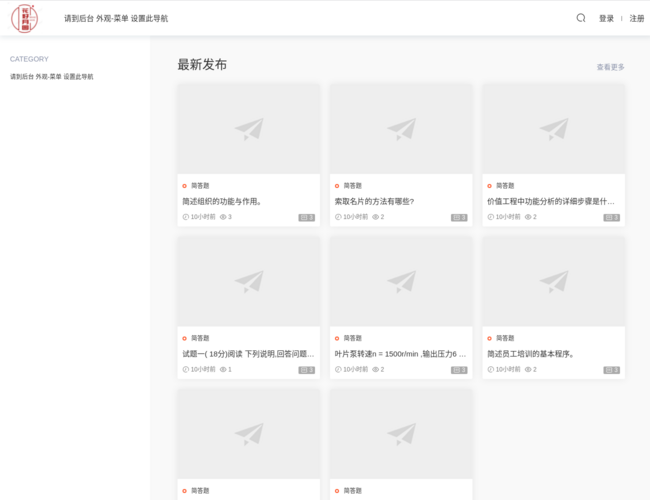The height and width of the screenshot is (500, 650).
Task: Click the red circular site logo
Action: pos(24,18)
